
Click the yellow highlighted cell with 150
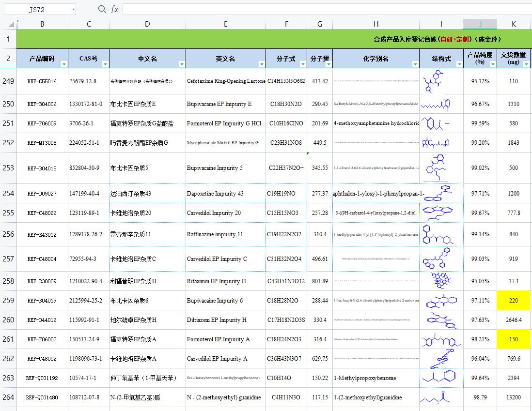[x=513, y=339]
